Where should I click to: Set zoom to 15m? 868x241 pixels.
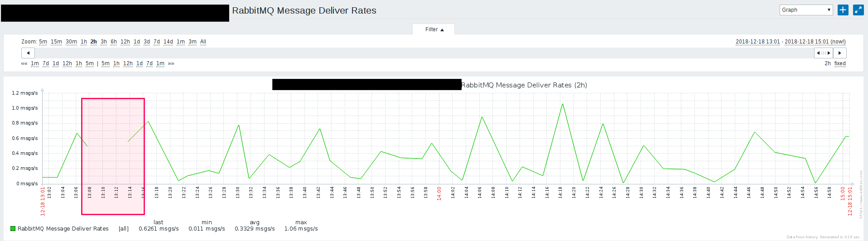(56, 42)
